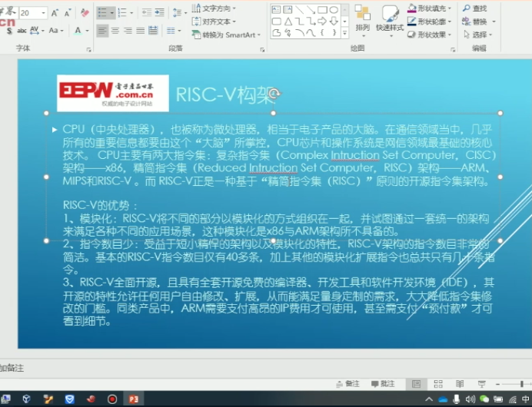Open the 段落 paragraph dialog launcher
The height and width of the screenshot is (407, 532).
(x=262, y=50)
